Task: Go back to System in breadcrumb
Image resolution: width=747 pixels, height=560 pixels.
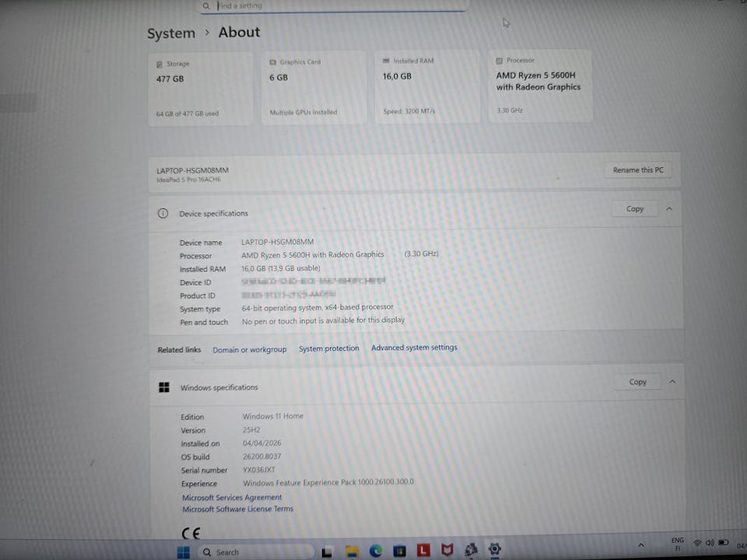Action: tap(171, 33)
